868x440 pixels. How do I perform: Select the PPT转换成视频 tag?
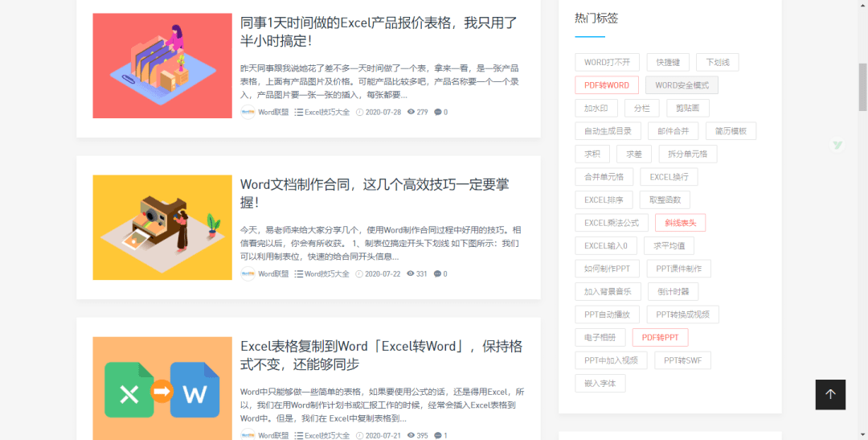coord(683,315)
